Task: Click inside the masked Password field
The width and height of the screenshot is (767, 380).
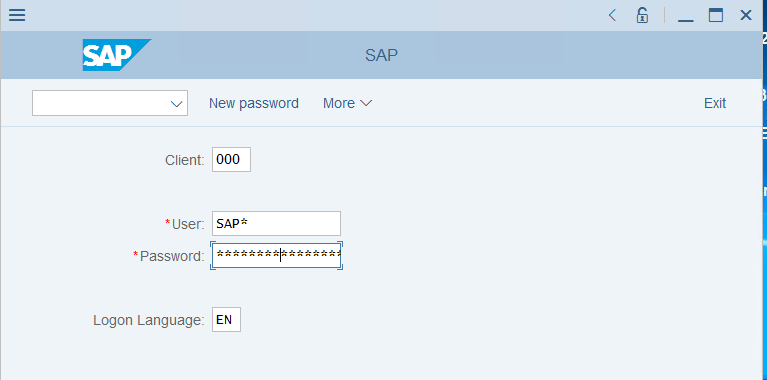Action: point(276,255)
